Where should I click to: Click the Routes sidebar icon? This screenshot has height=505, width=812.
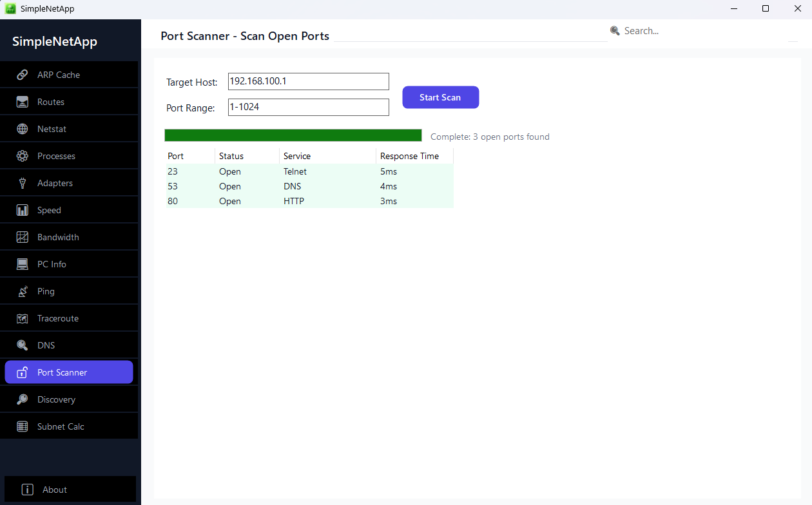pyautogui.click(x=23, y=102)
